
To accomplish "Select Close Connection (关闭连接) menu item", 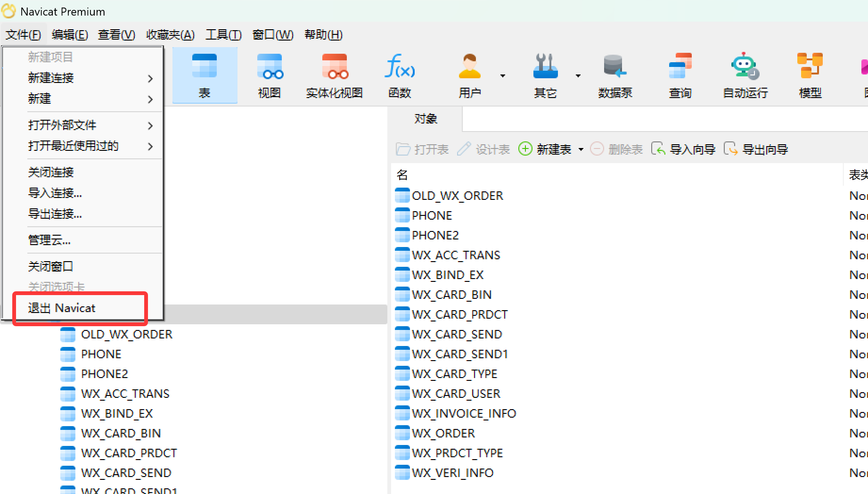I will click(83, 172).
